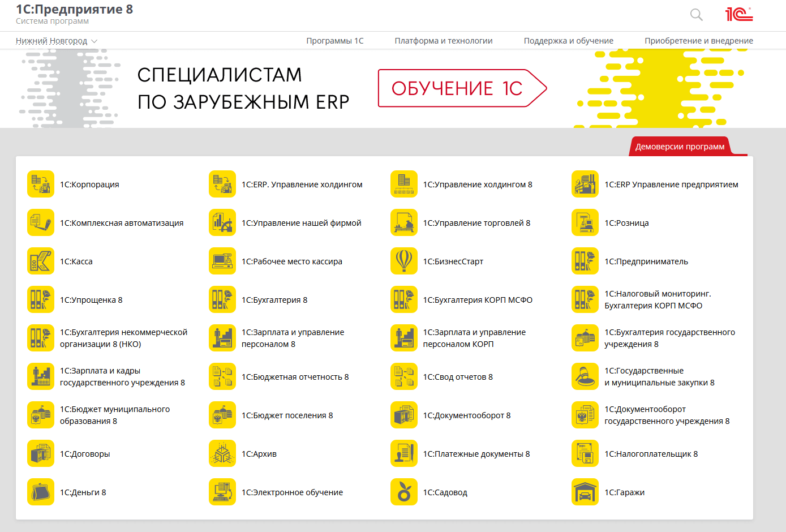Open the 1С:Рабочее место кассира icon
Image resolution: width=786 pixels, height=532 pixels.
(222, 261)
